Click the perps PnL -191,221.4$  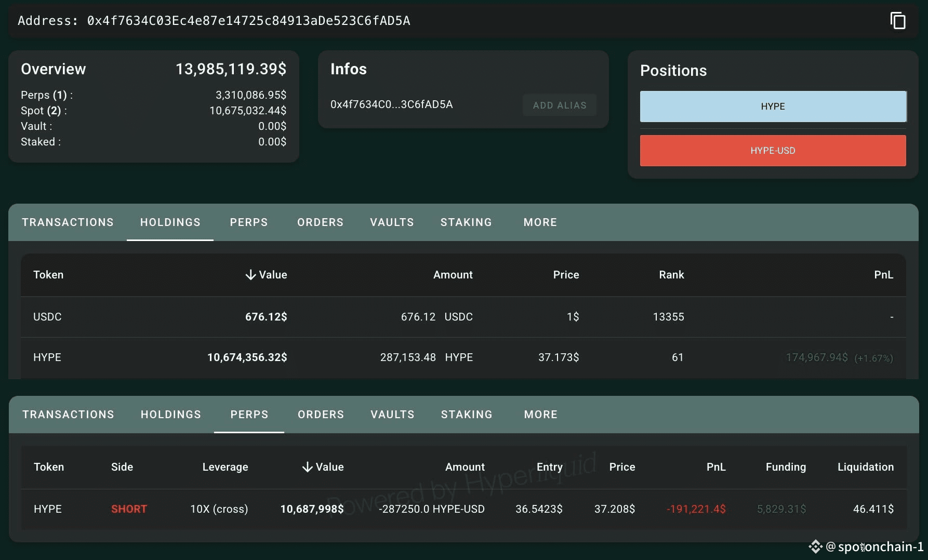click(696, 509)
